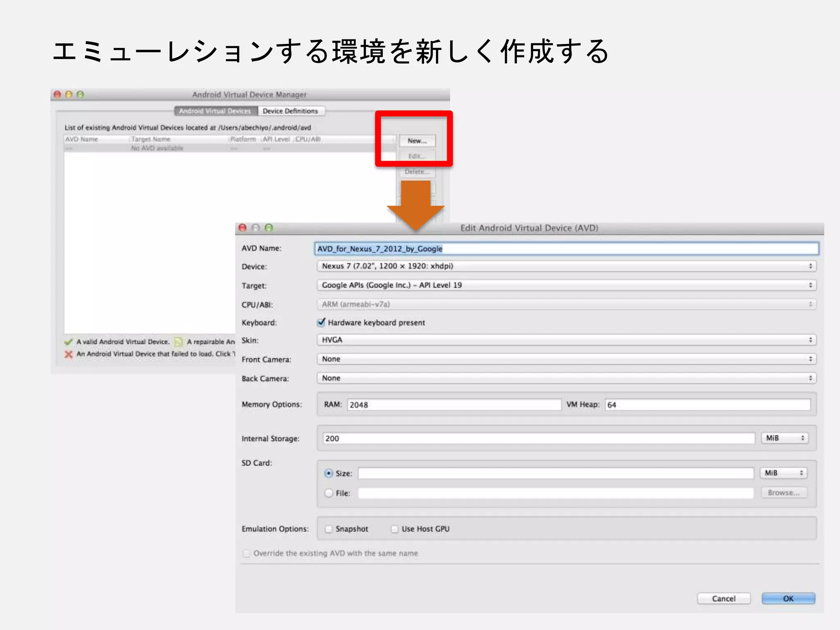Click the SD Card Size input field
The width and height of the screenshot is (840, 630).
coord(556,473)
